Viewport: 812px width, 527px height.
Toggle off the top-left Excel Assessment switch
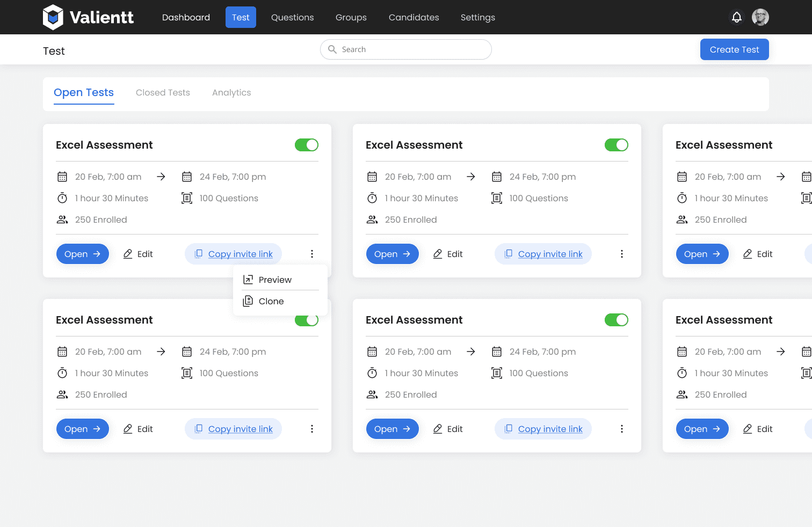307,145
